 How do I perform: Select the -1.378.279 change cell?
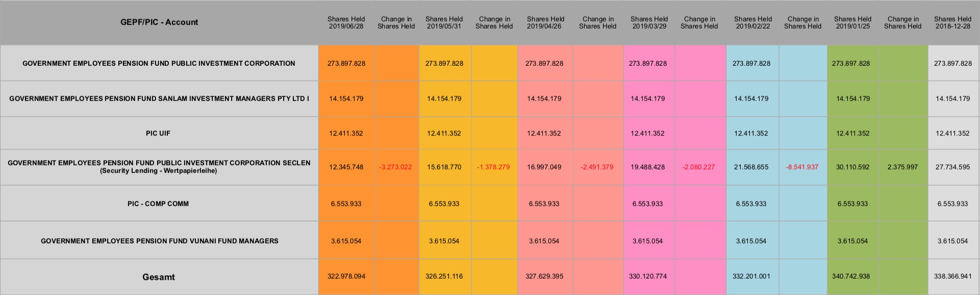point(493,167)
